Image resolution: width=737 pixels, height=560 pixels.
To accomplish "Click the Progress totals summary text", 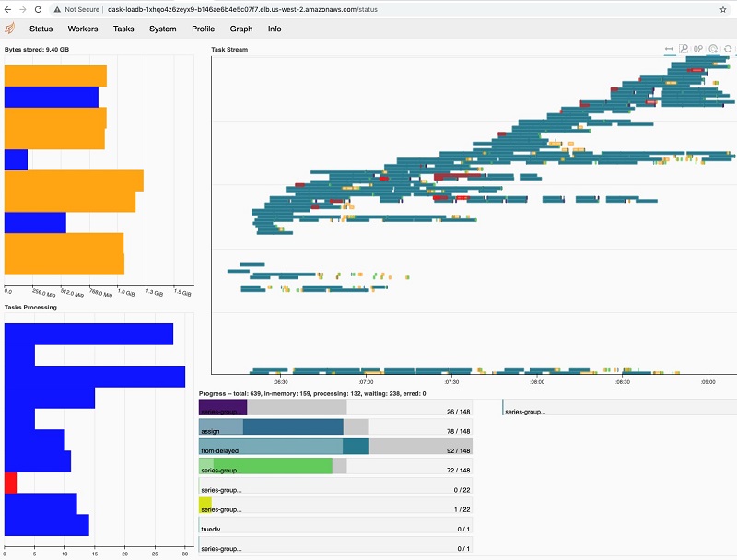I will coord(312,393).
